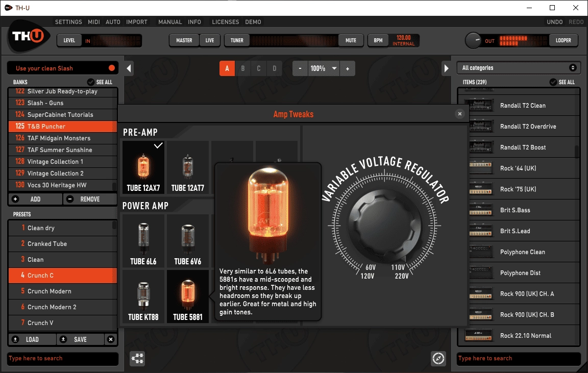Open the DEMO menu
This screenshot has width=588, height=373.
253,22
